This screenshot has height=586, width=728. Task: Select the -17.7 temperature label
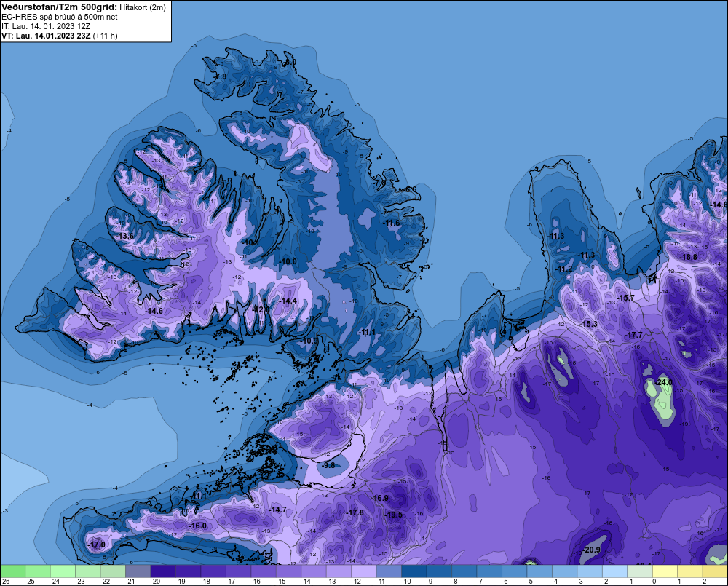click(x=634, y=335)
